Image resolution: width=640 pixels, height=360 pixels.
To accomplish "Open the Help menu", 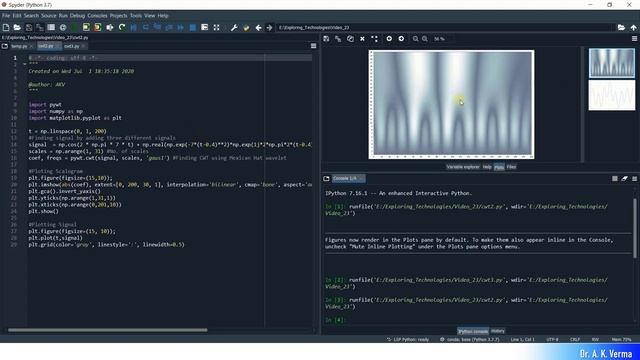I will (x=163, y=16).
